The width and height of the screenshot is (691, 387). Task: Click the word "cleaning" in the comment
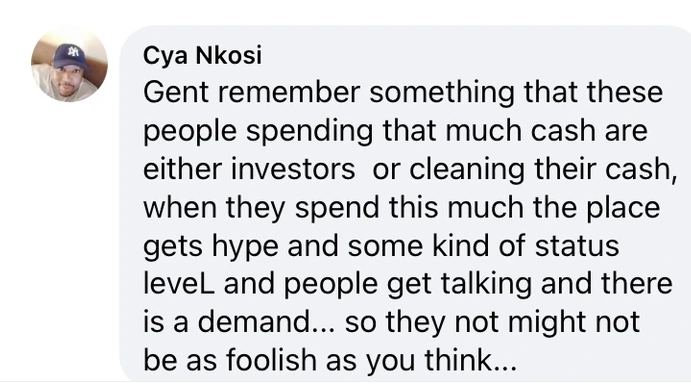point(467,169)
